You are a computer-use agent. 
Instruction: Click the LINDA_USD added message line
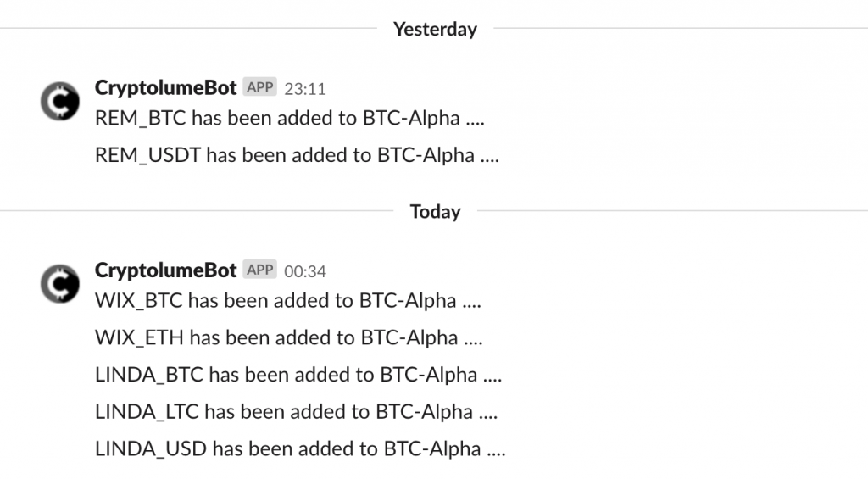[300, 448]
